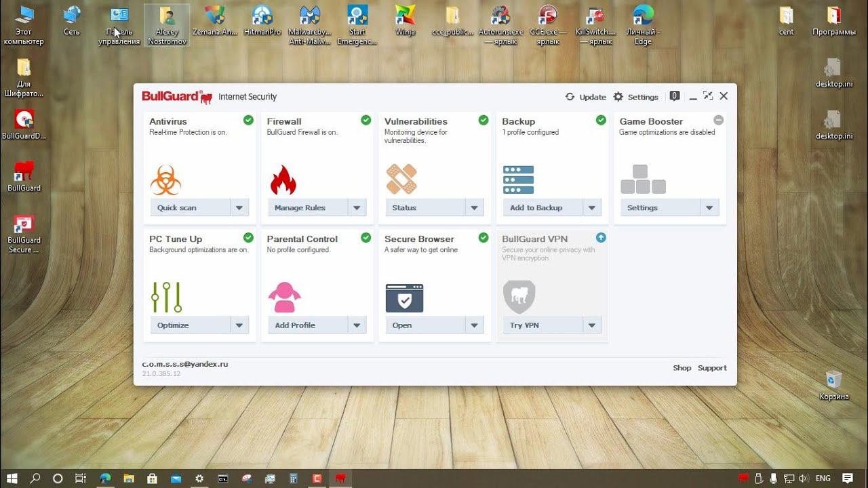Open the notifications counter icon showing 0

coord(675,96)
